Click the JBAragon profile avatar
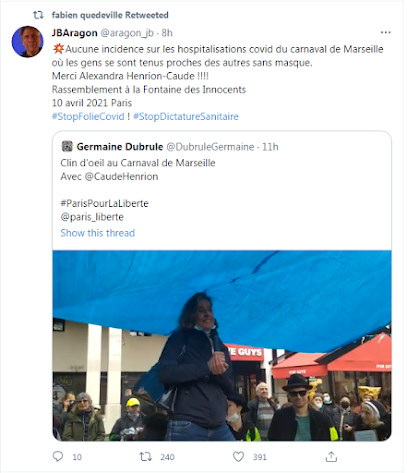 (27, 42)
